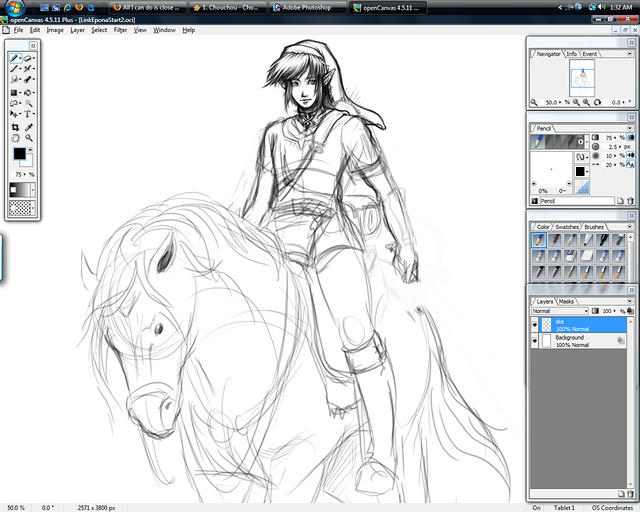Click the black brush color swatch in Pencil panel
640x512 pixels.
580,171
